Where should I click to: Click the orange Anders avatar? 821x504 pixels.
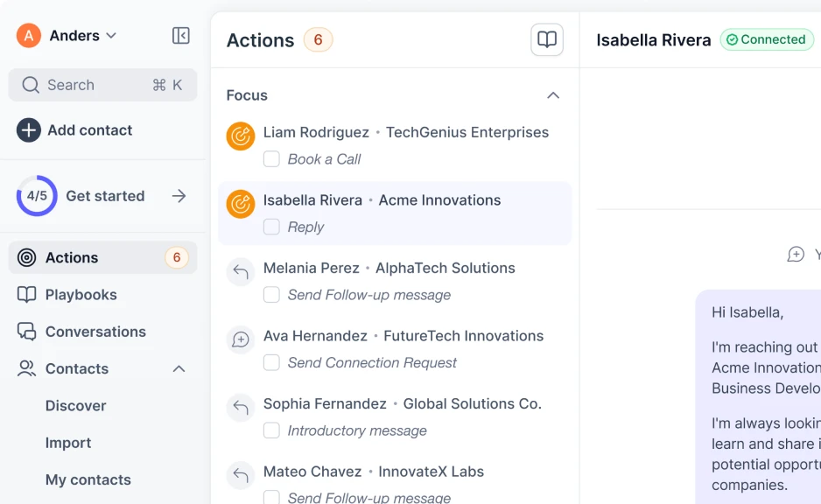[29, 36]
